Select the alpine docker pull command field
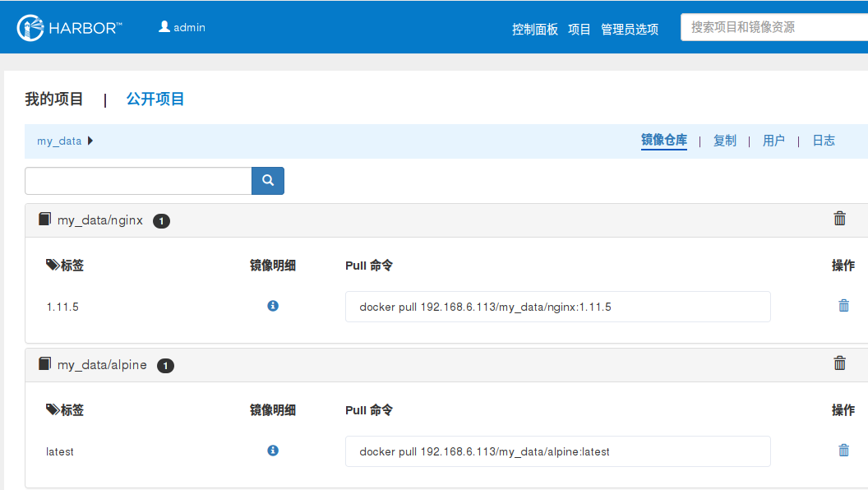The height and width of the screenshot is (490, 868). coord(558,451)
